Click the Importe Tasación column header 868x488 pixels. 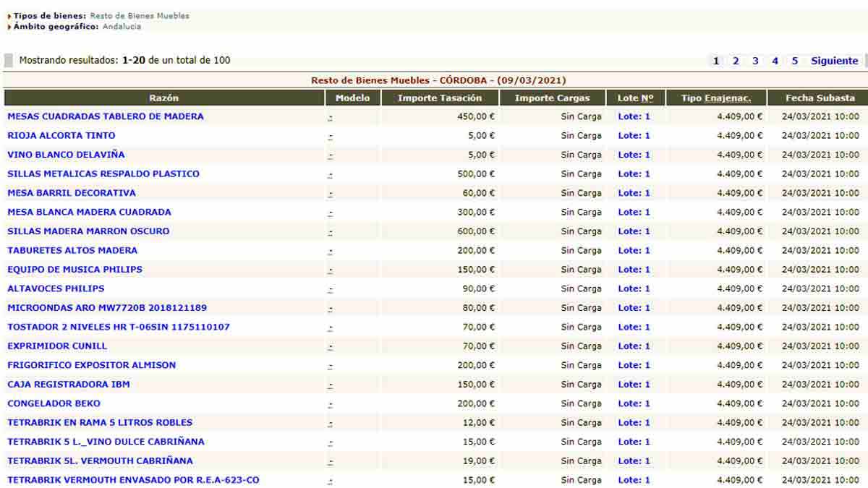[440, 98]
